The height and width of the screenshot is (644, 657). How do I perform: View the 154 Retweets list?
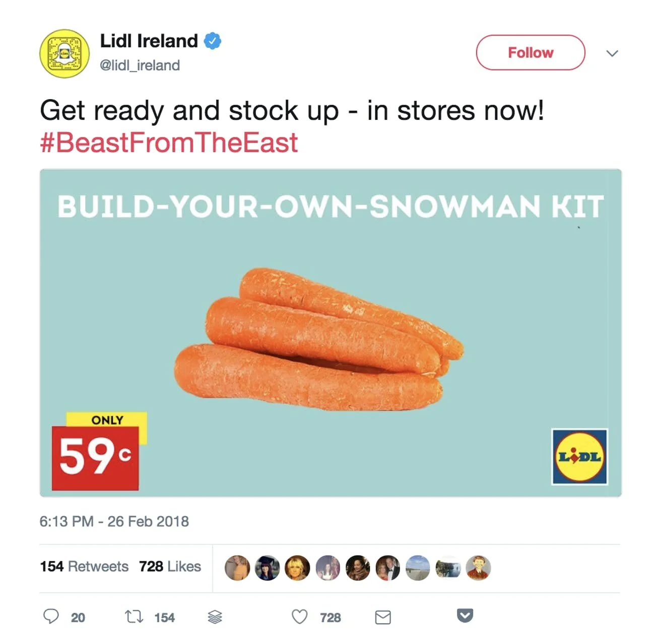84,566
